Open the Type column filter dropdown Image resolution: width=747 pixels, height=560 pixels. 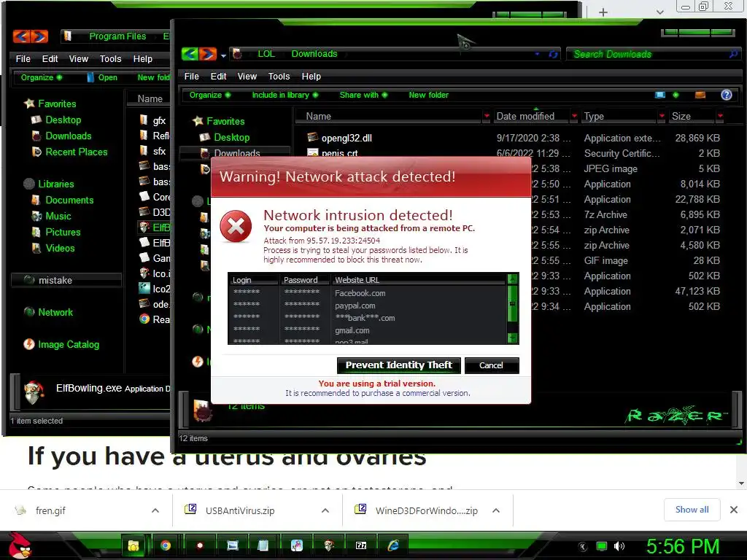click(662, 116)
